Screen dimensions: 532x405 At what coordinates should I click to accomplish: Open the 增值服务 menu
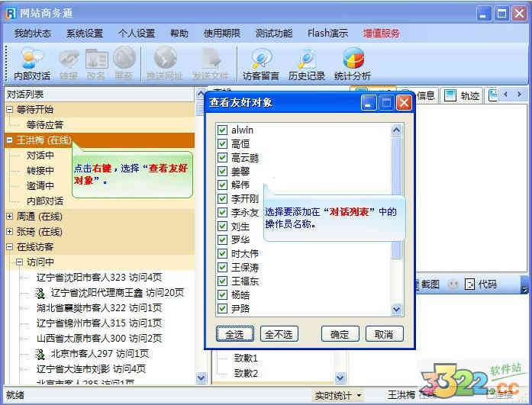pyautogui.click(x=381, y=34)
